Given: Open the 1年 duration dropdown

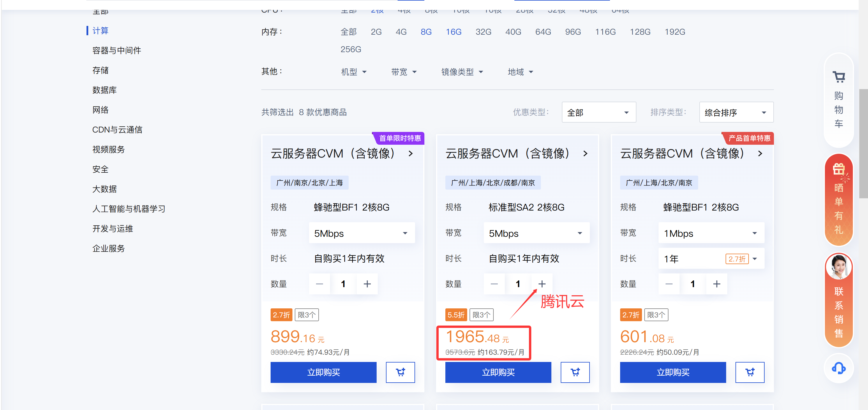Looking at the screenshot, I should click(711, 258).
